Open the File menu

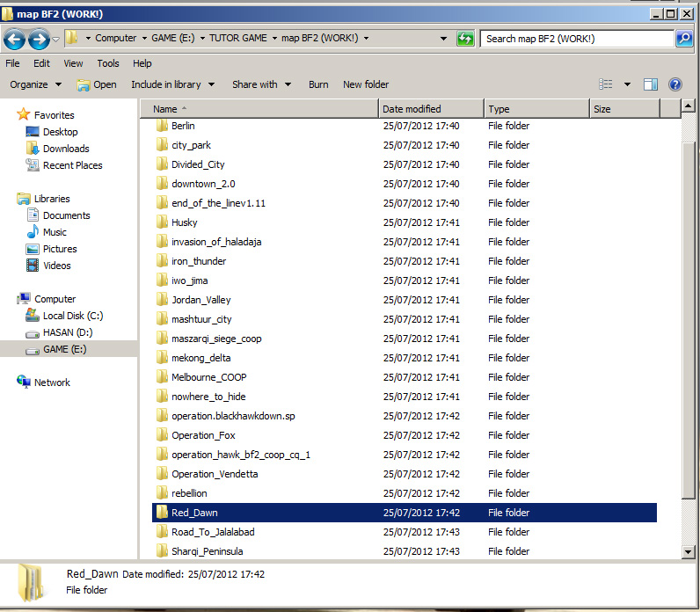[12, 63]
